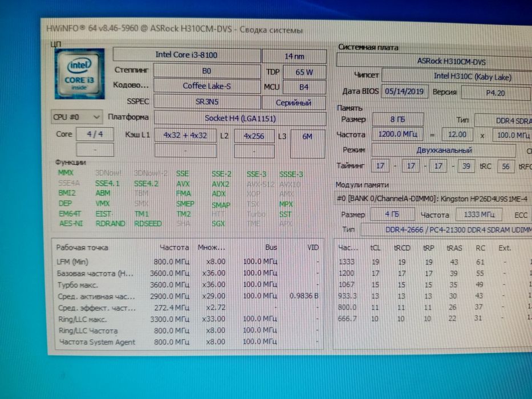Click the SMEP feature label
Viewport: 532px width, 399px height.
[185, 204]
